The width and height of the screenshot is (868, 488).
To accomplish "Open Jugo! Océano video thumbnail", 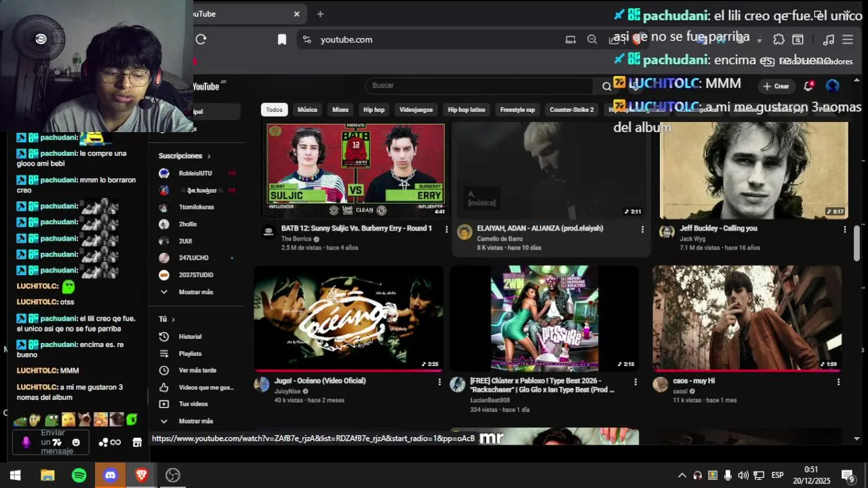I will point(349,319).
